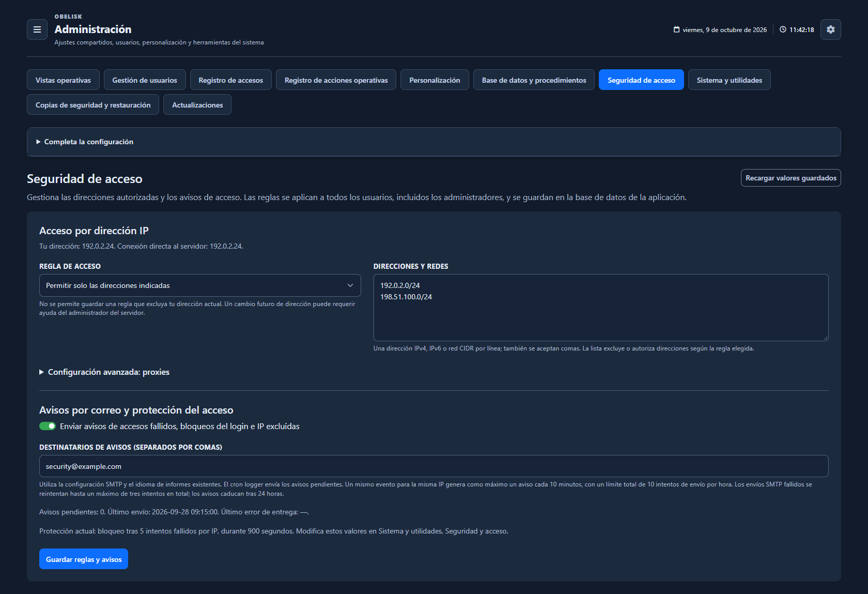
Task: Click the Acceso por dirección IP heading
Action: [x=94, y=231]
